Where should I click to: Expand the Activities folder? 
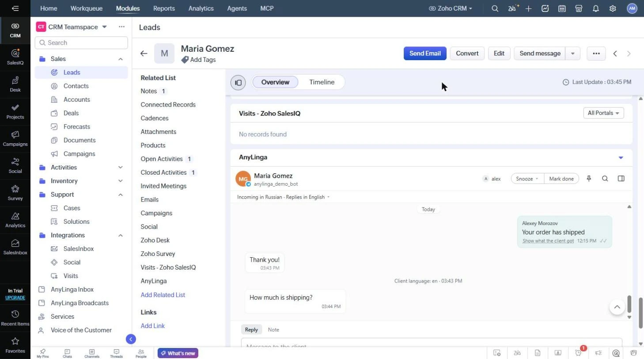(x=120, y=168)
